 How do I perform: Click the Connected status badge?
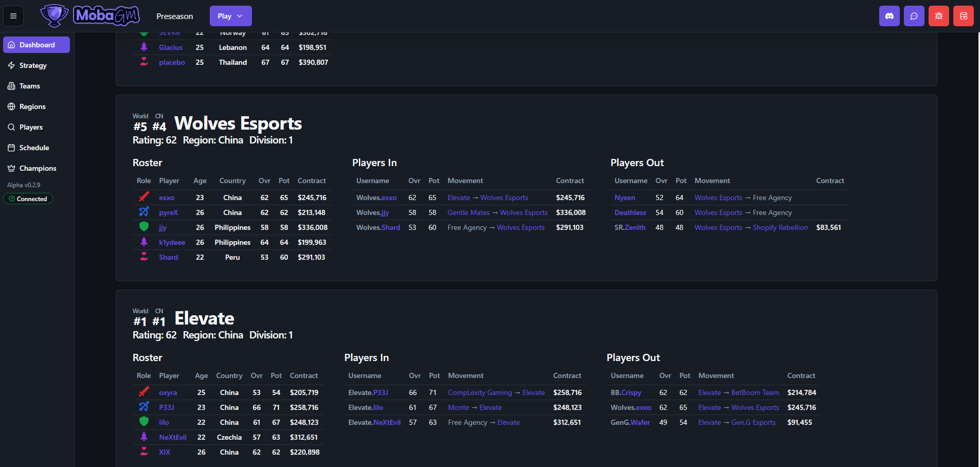tap(28, 199)
